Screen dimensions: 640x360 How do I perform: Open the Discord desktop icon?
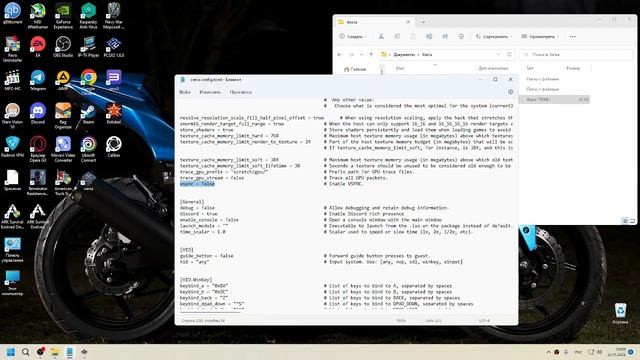click(38, 113)
